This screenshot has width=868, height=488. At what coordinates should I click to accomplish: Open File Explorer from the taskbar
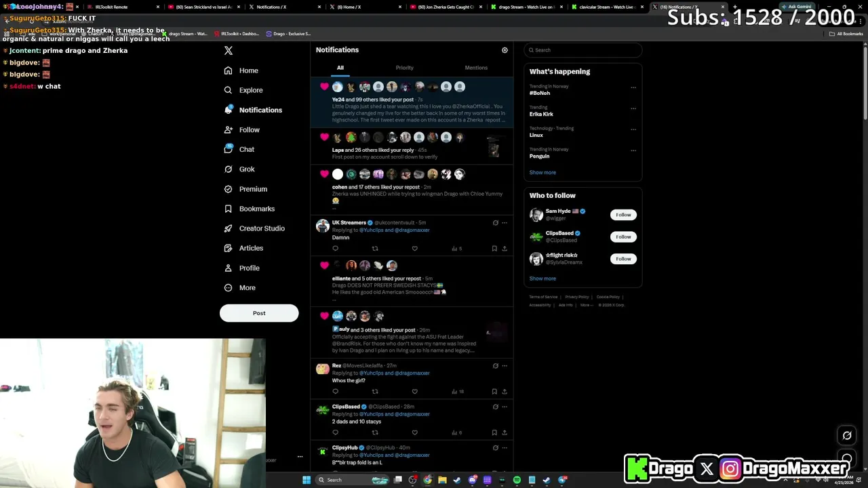442,480
